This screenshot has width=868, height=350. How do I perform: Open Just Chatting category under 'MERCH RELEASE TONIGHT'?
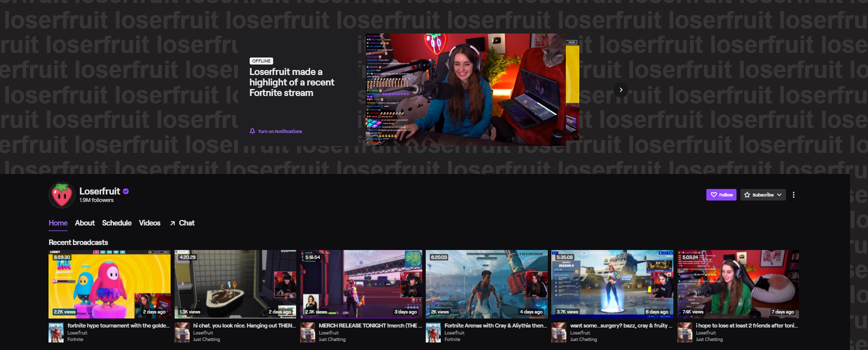click(x=332, y=339)
